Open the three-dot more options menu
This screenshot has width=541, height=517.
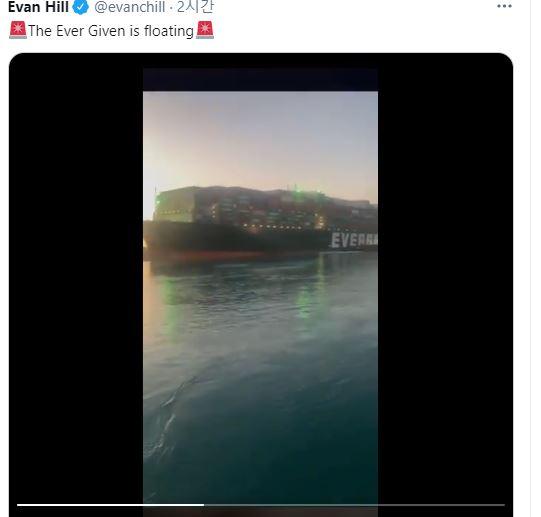click(504, 6)
